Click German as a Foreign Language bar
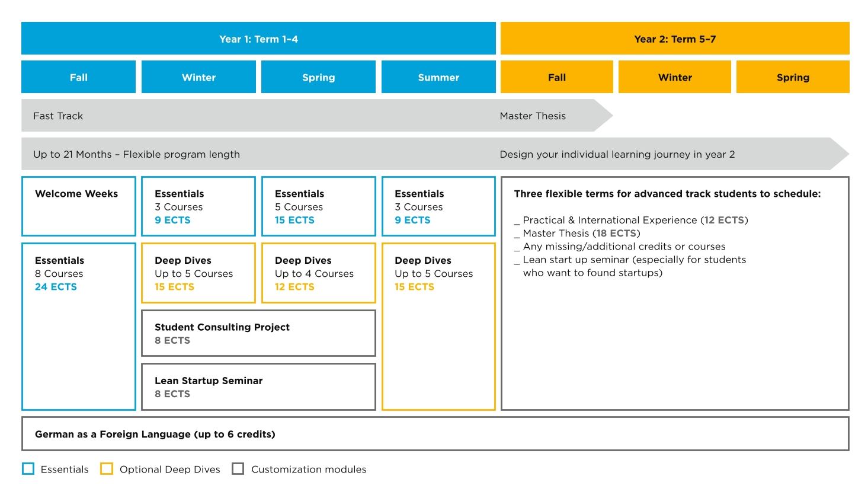This screenshot has height=495, width=868. tap(435, 434)
